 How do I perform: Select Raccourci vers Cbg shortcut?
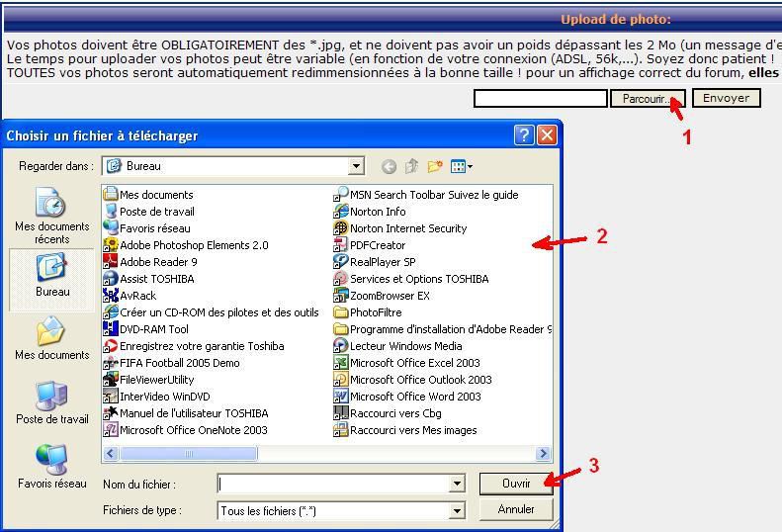tap(388, 413)
